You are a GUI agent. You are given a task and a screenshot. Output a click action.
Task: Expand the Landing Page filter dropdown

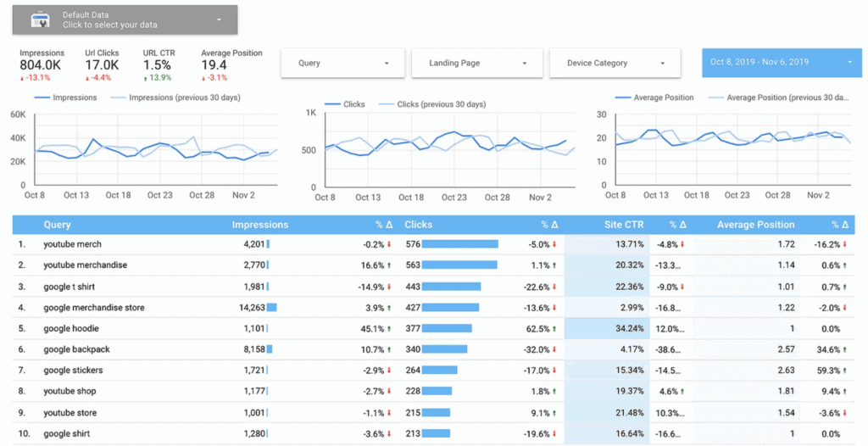point(477,63)
